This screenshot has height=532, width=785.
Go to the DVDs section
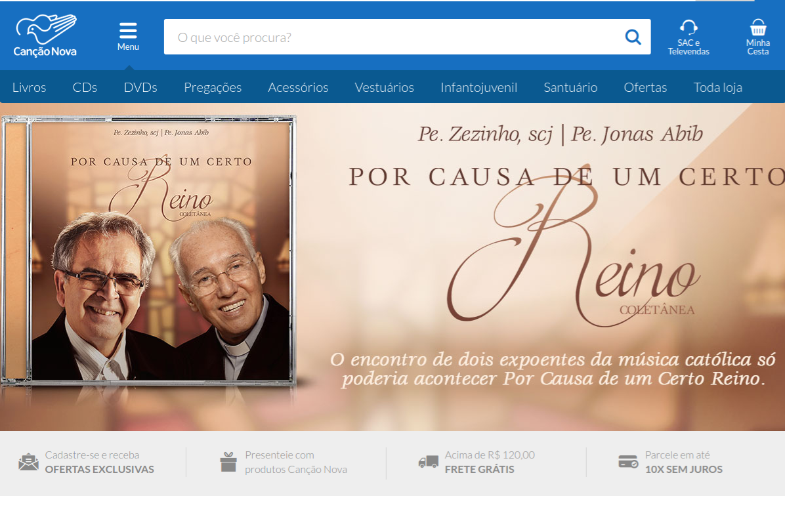point(140,88)
